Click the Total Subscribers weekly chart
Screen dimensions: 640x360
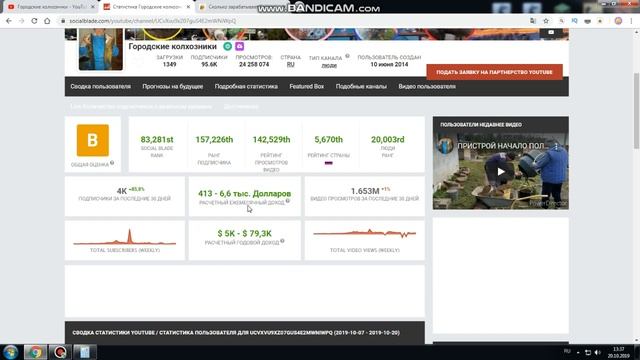pyautogui.click(x=125, y=237)
